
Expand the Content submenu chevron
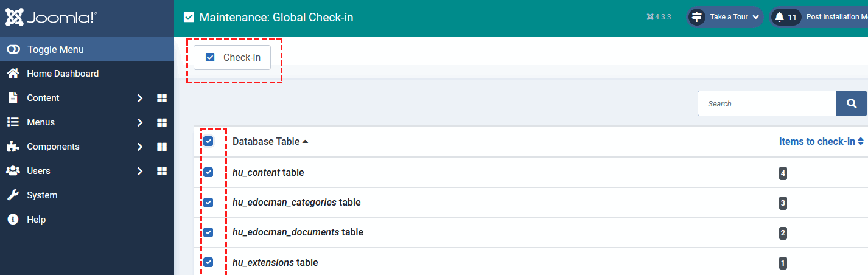[x=140, y=98]
